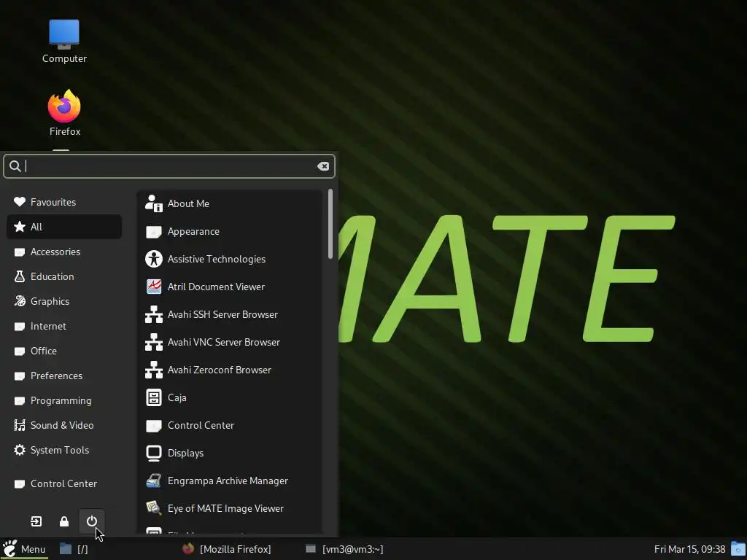Viewport: 747px width, 560px height.
Task: Switch to the Mozilla Firefox taskbar window
Action: 227,549
